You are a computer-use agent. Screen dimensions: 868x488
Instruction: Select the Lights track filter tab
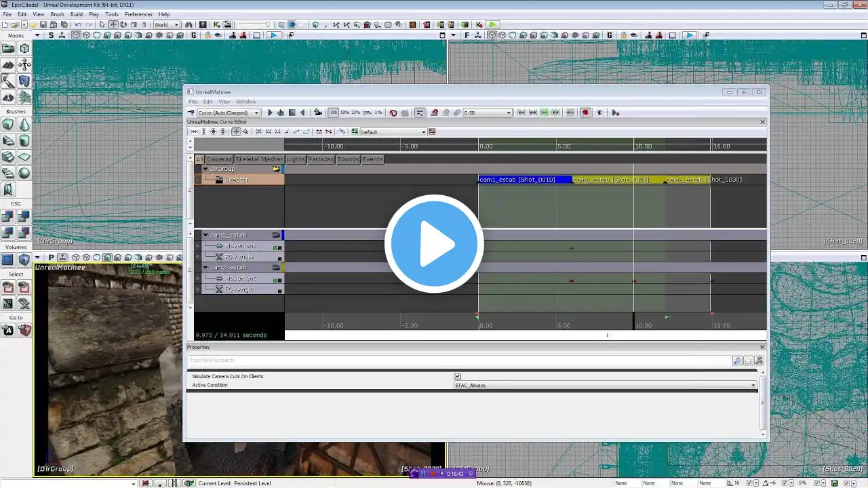[x=296, y=159]
